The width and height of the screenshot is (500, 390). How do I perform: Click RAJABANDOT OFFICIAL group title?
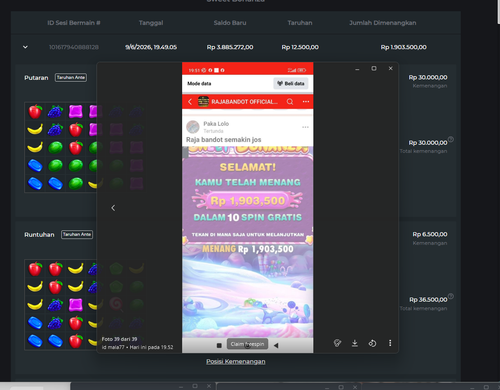pyautogui.click(x=244, y=102)
